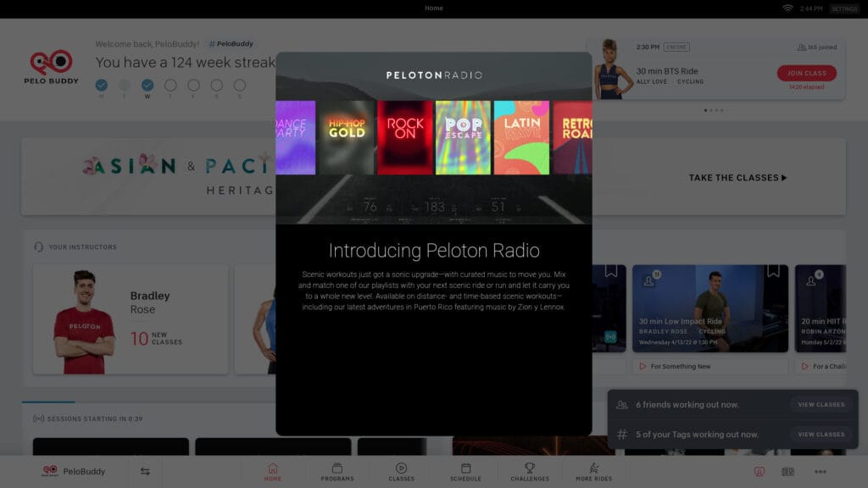
Task: Click the Schedule calendar icon in the bottom navigation
Action: point(465,468)
